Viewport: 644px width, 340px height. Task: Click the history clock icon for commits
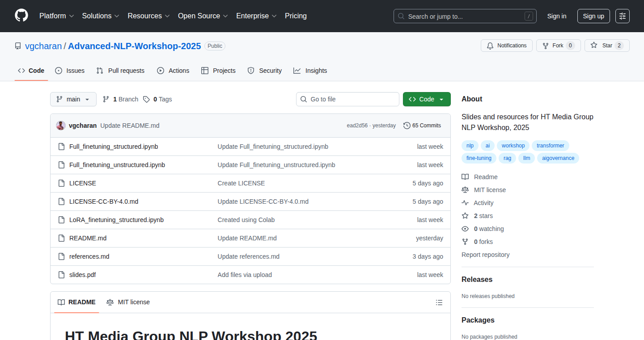coord(407,126)
